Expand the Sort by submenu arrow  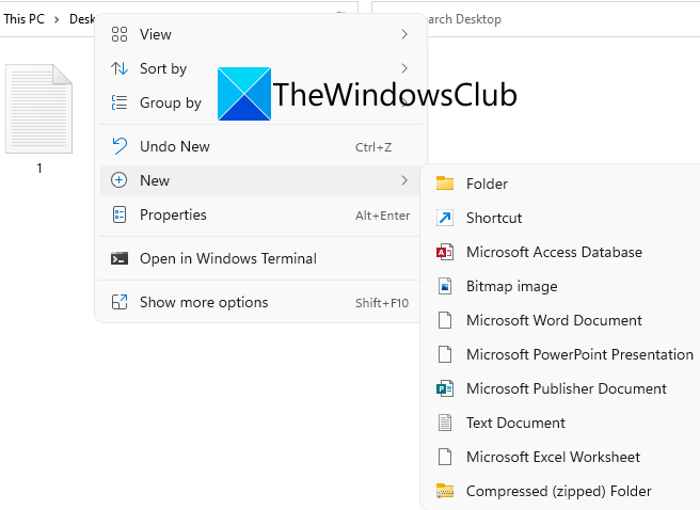point(404,68)
